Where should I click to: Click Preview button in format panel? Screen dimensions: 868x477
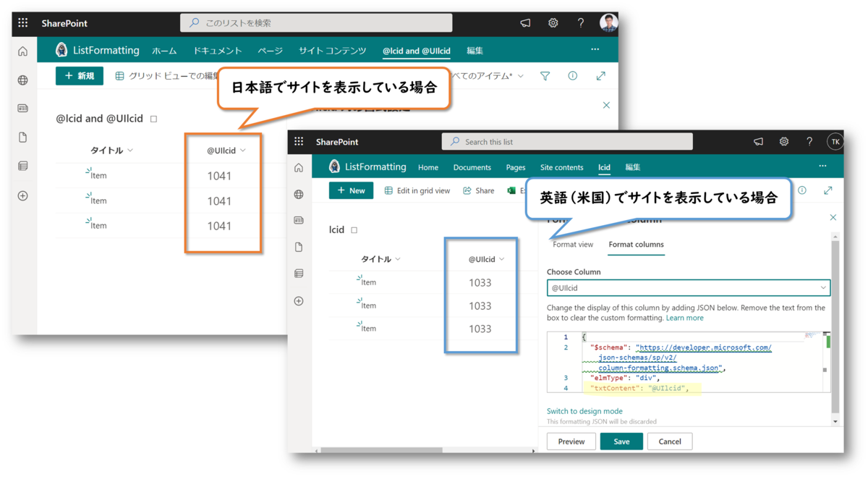(x=571, y=441)
